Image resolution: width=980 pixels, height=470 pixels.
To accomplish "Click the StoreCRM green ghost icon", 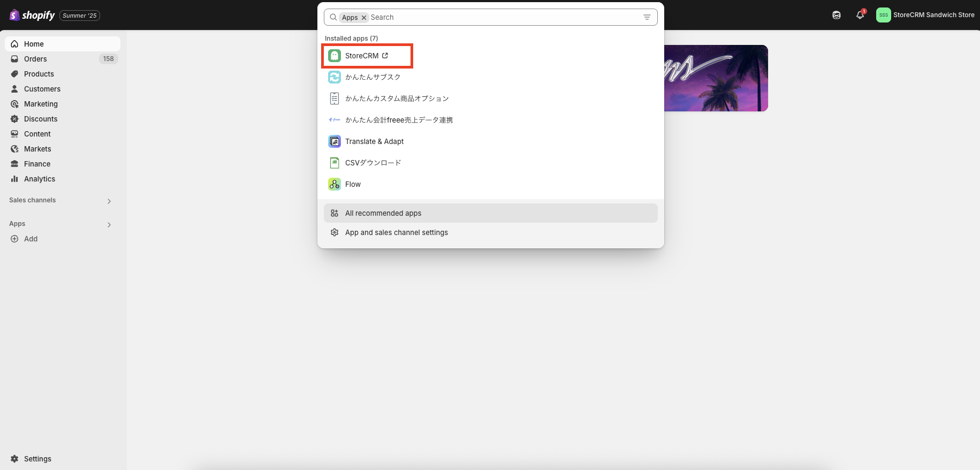I will click(335, 56).
